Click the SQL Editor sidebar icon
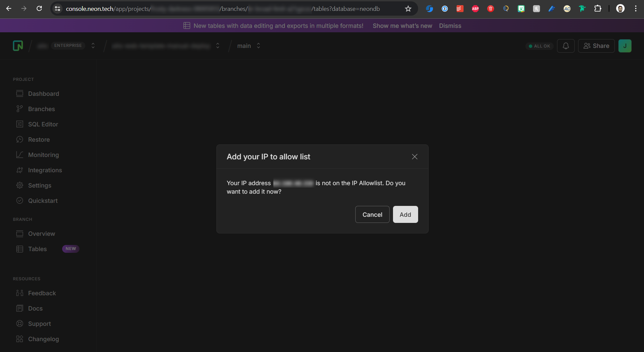Screen dimensions: 644x352 tap(20, 124)
